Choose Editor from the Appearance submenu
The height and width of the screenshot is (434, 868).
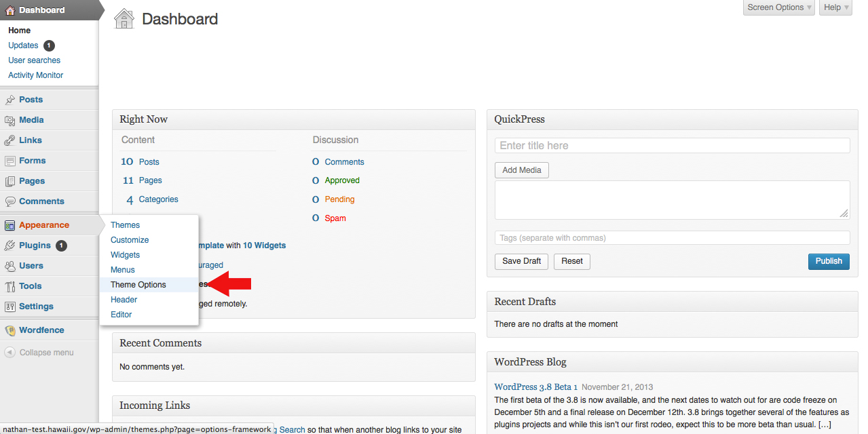(x=121, y=315)
